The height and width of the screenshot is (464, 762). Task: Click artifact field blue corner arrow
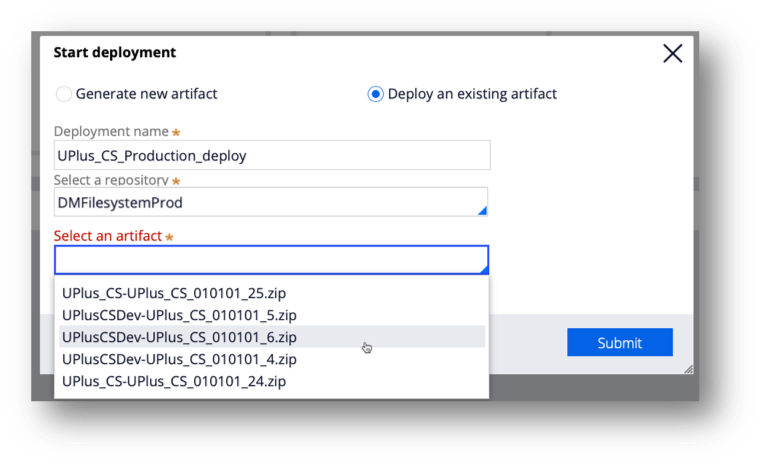(484, 269)
